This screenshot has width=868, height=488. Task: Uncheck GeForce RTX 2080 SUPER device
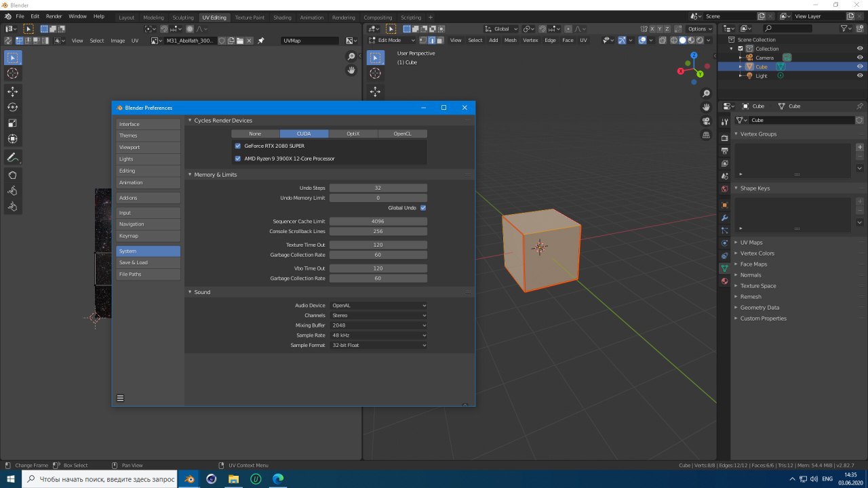pyautogui.click(x=238, y=146)
